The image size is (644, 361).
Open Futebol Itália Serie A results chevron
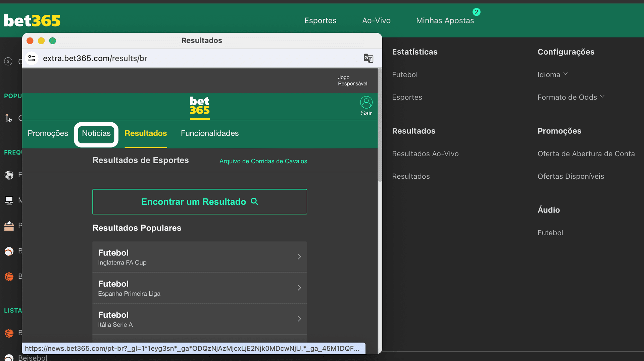coord(299,319)
